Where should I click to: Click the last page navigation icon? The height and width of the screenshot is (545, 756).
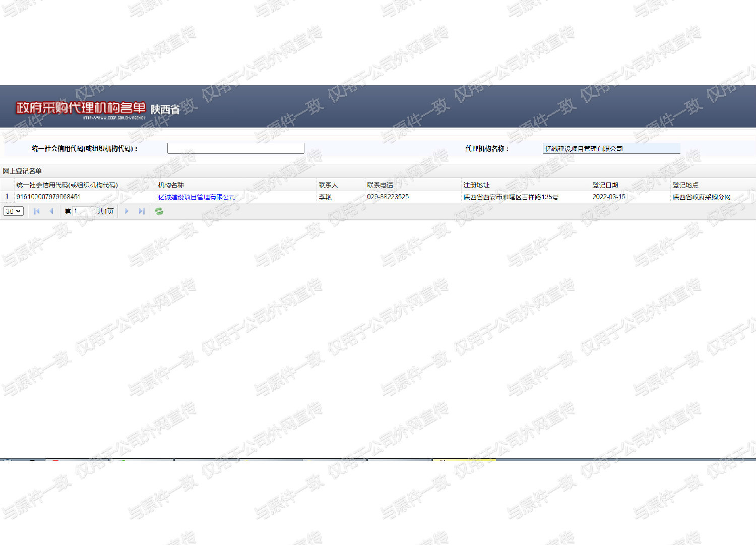click(142, 211)
